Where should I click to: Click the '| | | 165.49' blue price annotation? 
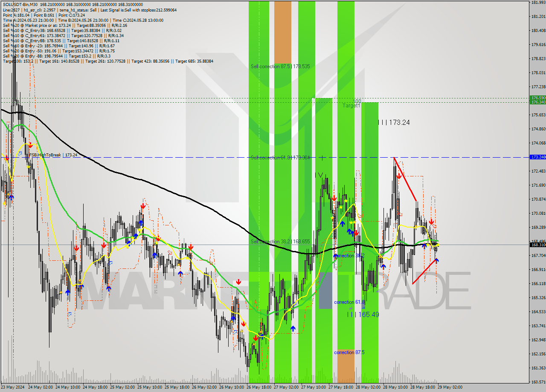[363, 314]
